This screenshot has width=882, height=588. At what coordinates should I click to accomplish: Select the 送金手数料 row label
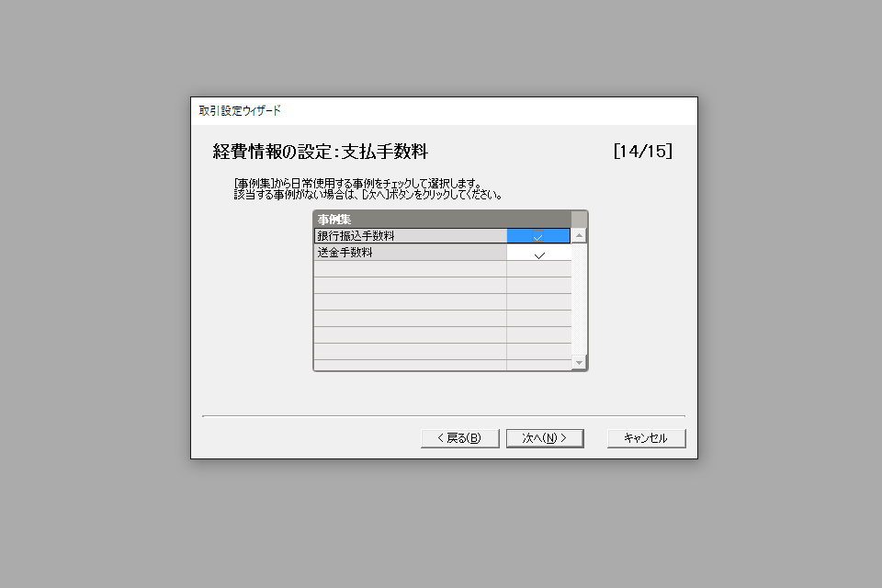pos(410,253)
